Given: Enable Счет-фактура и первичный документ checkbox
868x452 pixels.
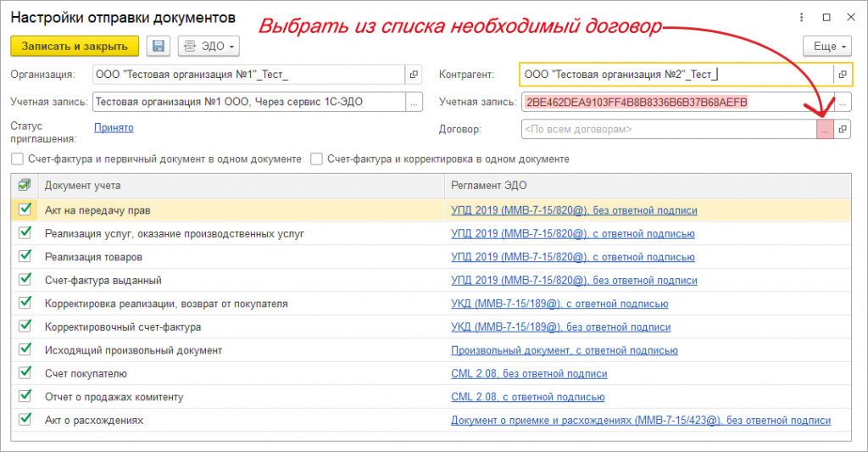Looking at the screenshot, I should (18, 159).
